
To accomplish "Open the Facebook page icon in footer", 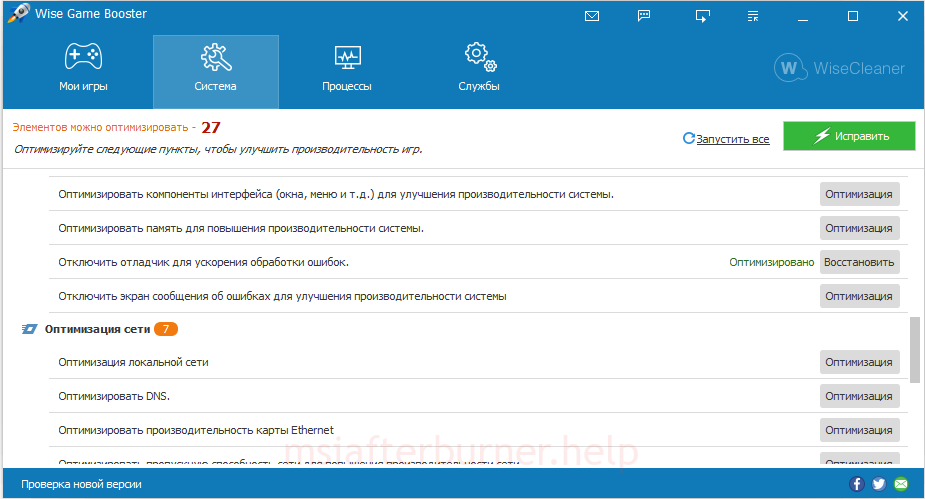I will (856, 484).
